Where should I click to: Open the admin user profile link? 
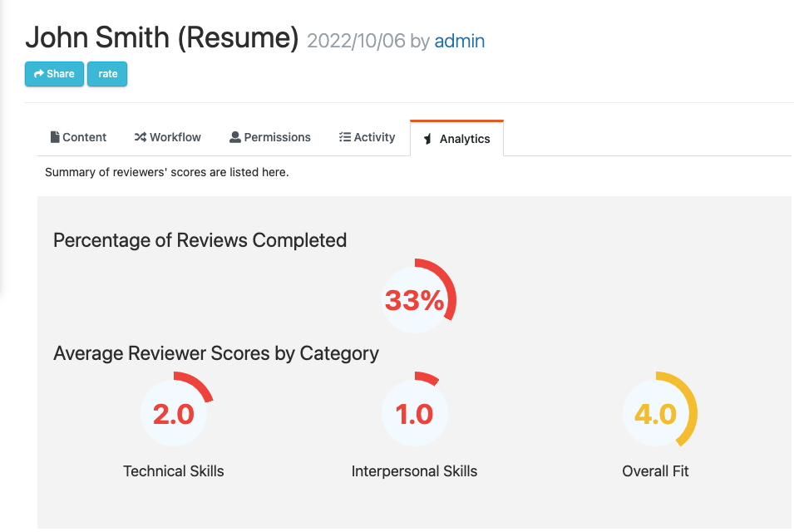pos(460,41)
